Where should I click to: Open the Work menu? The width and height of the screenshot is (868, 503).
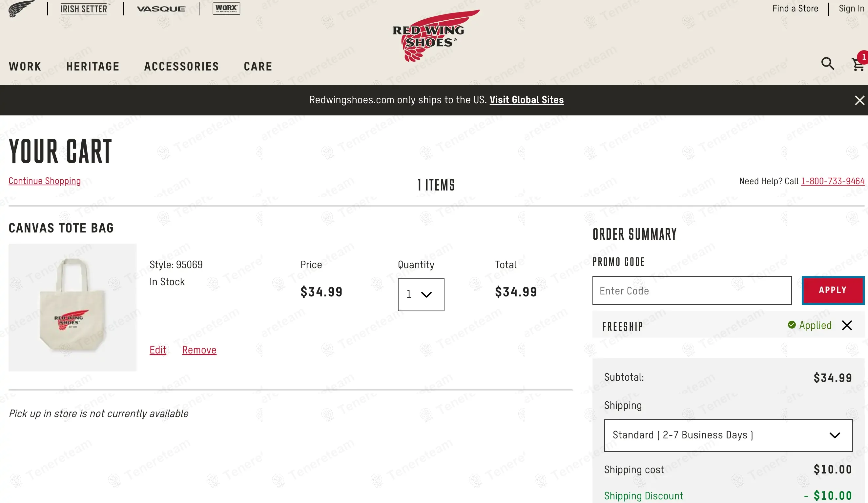25,67
